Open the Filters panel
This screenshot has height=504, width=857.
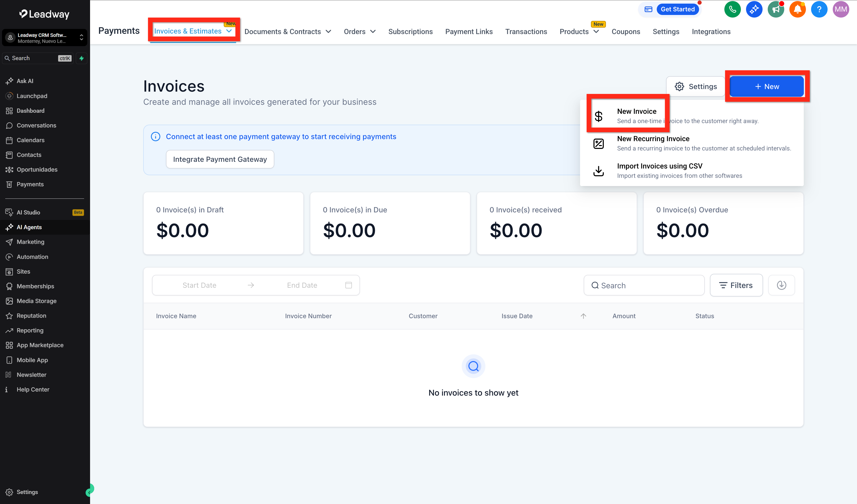pyautogui.click(x=736, y=285)
